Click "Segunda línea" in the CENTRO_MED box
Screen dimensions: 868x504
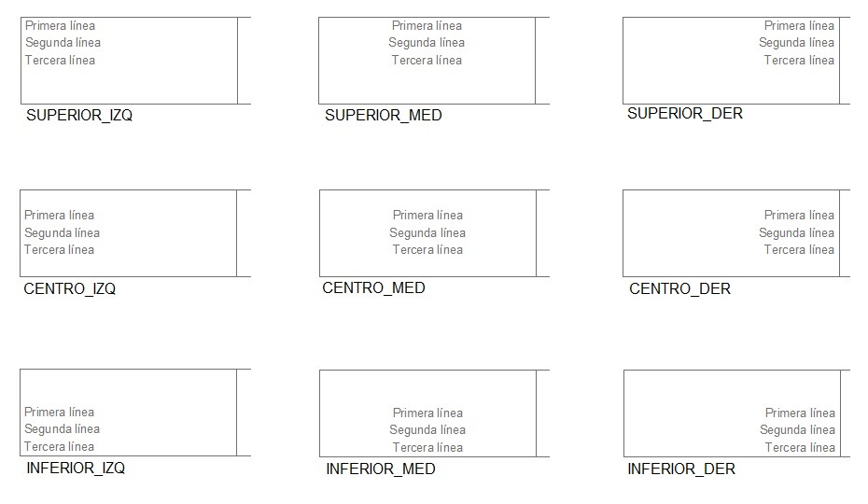pyautogui.click(x=427, y=232)
